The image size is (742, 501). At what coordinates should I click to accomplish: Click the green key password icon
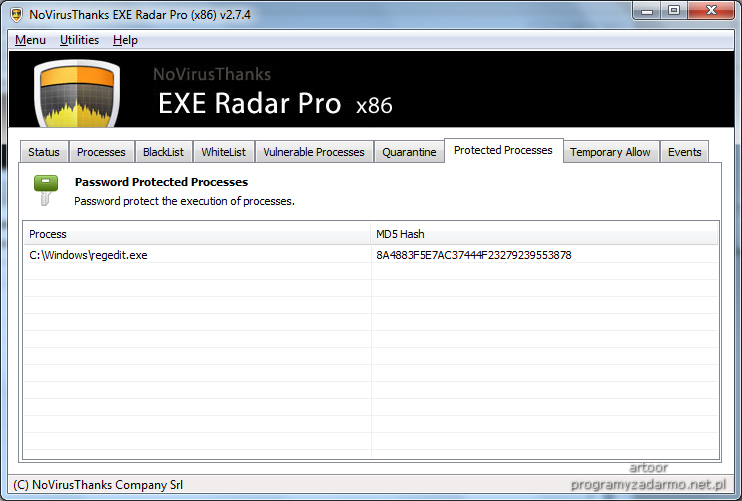(x=46, y=190)
